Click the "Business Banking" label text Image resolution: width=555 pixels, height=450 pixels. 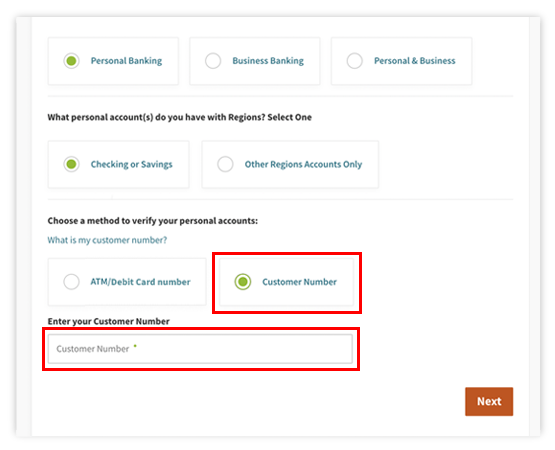268,61
